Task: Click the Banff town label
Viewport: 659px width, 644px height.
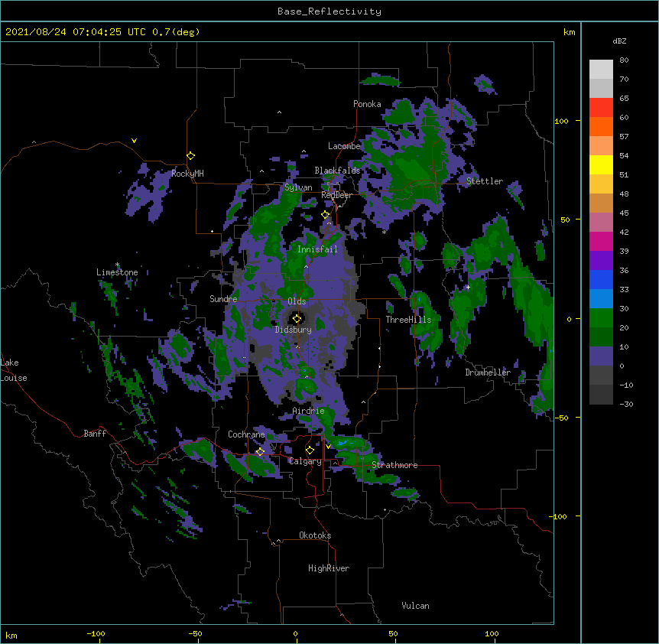Action: (95, 434)
